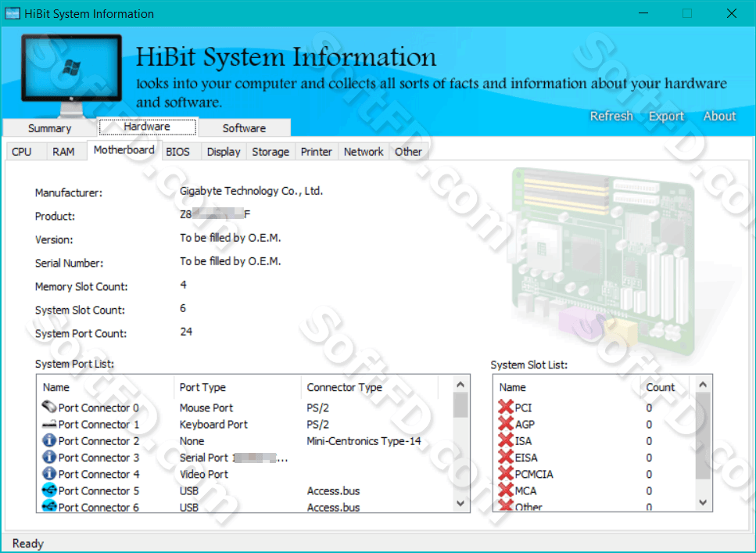Click the Mini-Centronics Type-14 cell
Image resolution: width=756 pixels, height=553 pixels.
[x=364, y=441]
